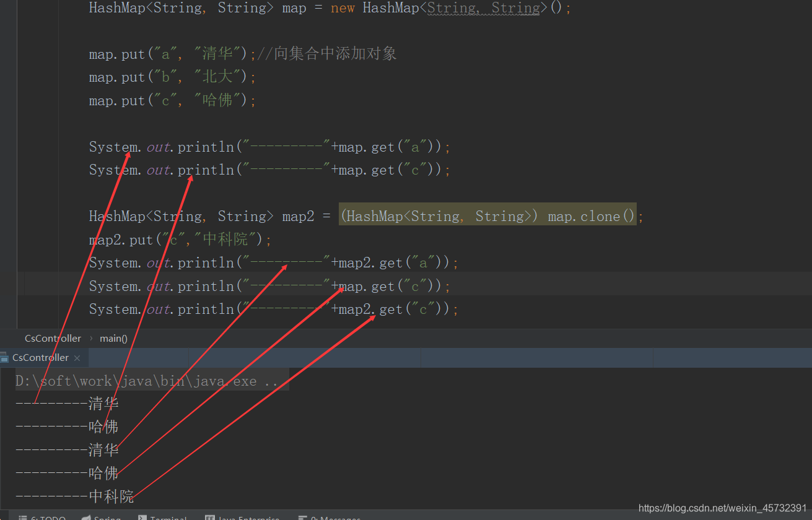Place cursor on map2.put("c","中科院") line
812x520 pixels.
[180, 240]
